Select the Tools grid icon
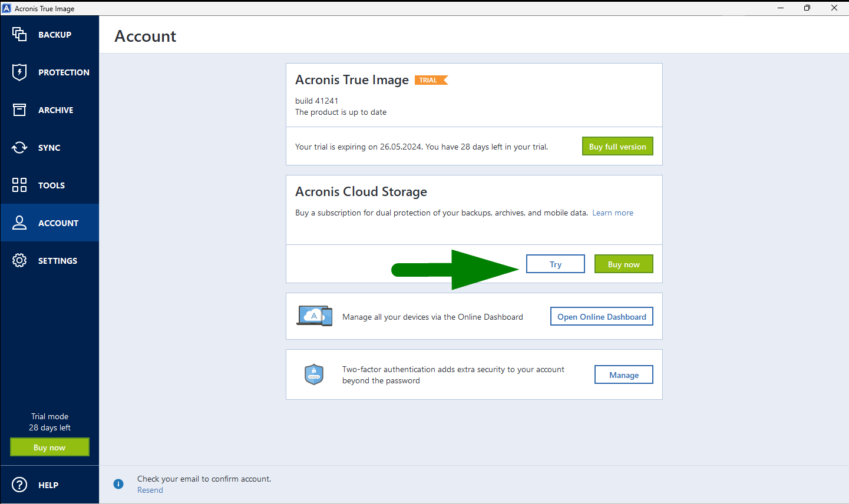This screenshot has height=504, width=849. click(19, 185)
